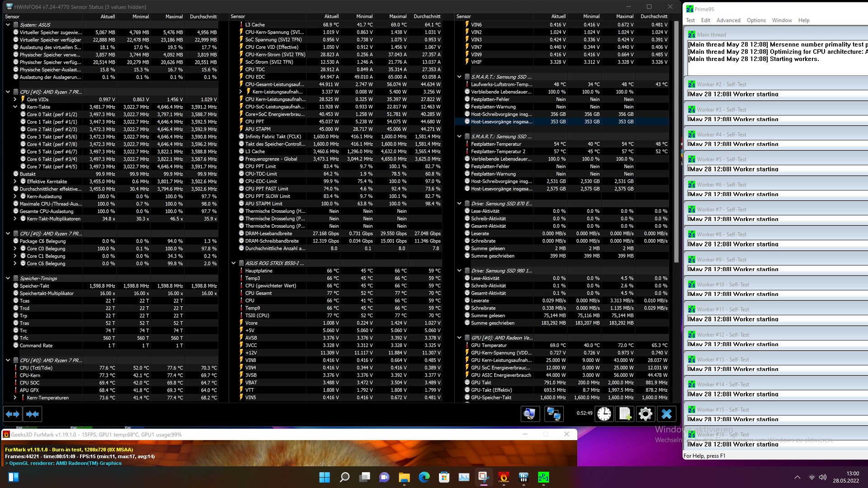The height and width of the screenshot is (488, 868).
Task: Launch Microsoft Edge from taskbar
Action: [424, 477]
